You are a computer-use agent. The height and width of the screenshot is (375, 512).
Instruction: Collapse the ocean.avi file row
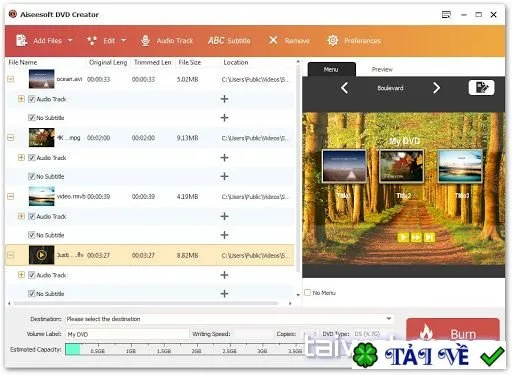coord(11,79)
